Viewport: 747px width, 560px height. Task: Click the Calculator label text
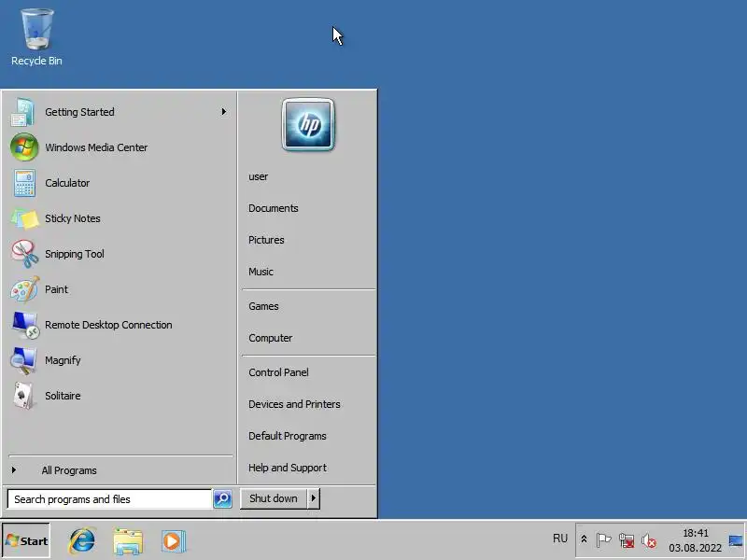click(67, 183)
